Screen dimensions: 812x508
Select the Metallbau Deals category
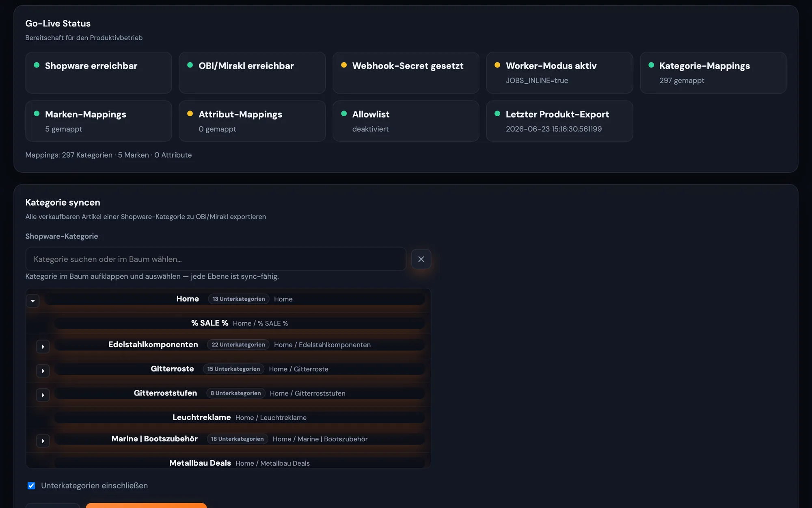pos(240,463)
